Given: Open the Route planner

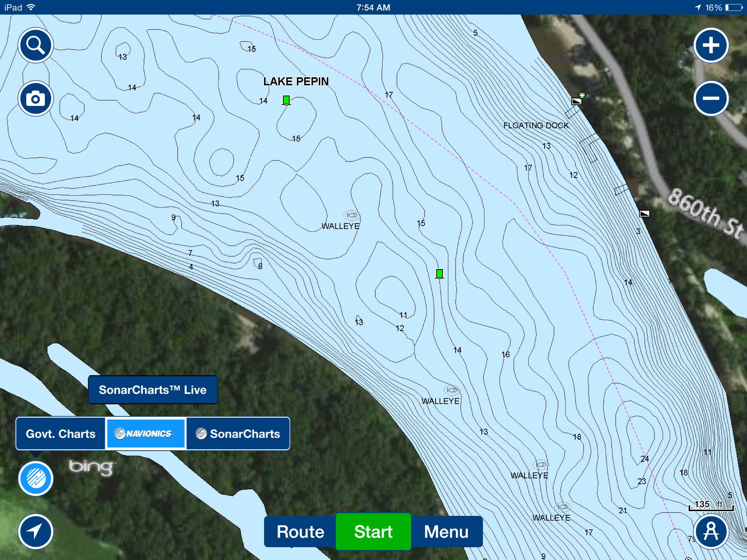Looking at the screenshot, I should pyautogui.click(x=300, y=532).
